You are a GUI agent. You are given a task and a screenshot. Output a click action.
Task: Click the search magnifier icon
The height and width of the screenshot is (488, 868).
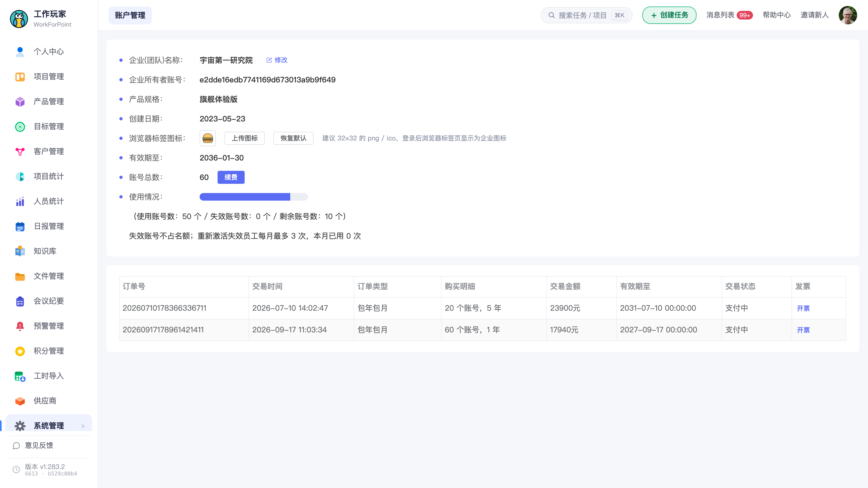552,15
